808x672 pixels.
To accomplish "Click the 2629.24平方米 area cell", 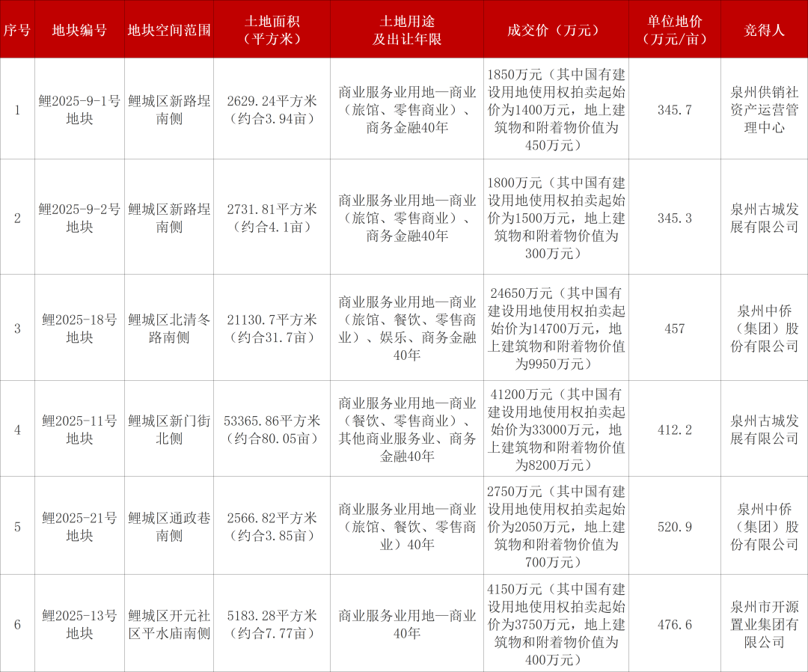I will click(272, 109).
